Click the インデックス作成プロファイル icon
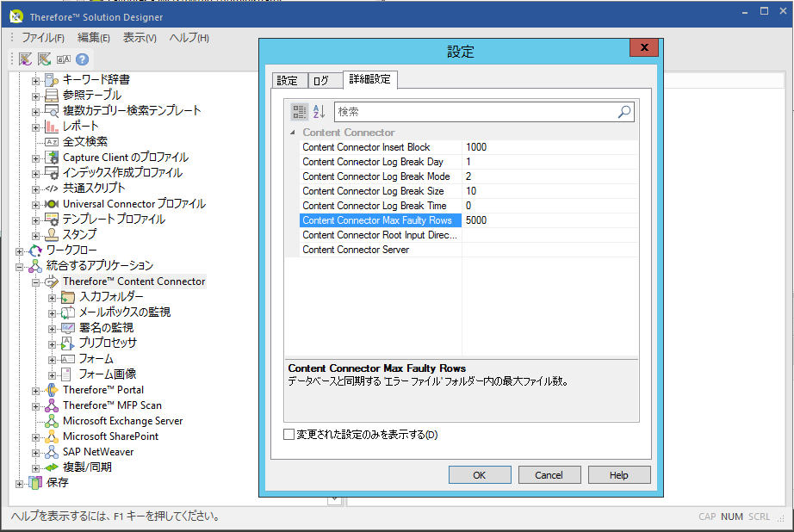 point(52,173)
